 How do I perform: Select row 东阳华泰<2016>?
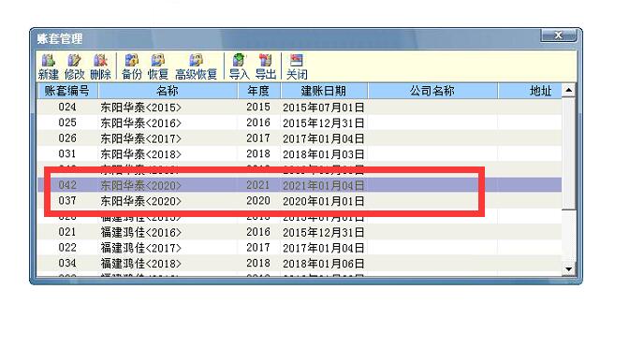[299, 123]
